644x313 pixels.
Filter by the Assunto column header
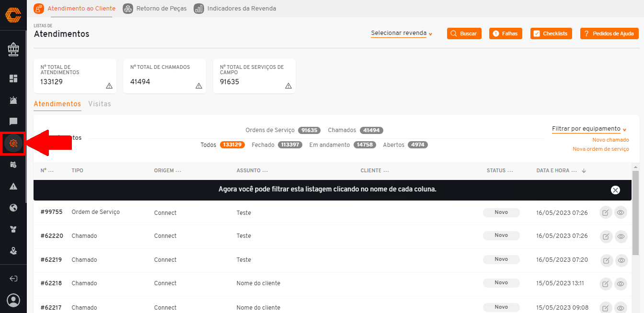(x=252, y=170)
